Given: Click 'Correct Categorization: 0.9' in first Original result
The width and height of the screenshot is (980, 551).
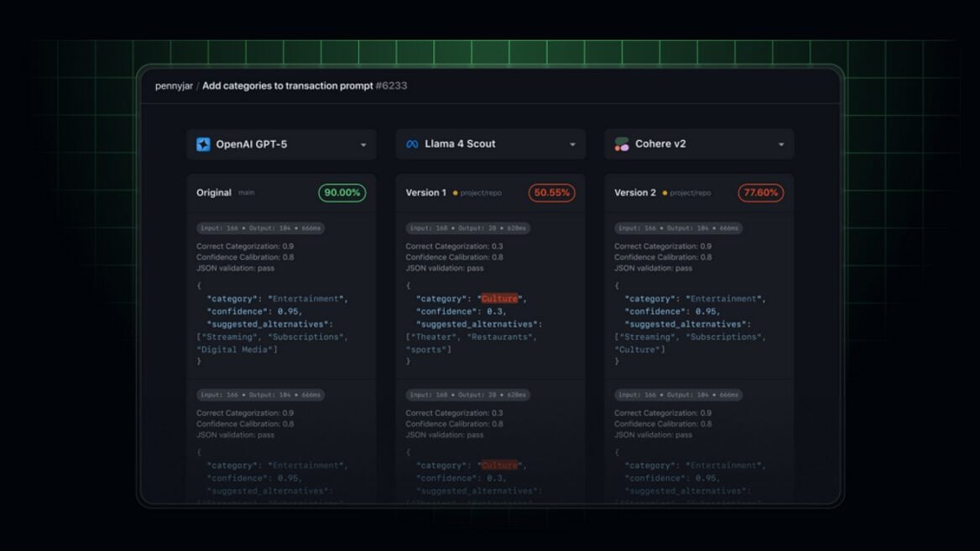Looking at the screenshot, I should point(245,246).
